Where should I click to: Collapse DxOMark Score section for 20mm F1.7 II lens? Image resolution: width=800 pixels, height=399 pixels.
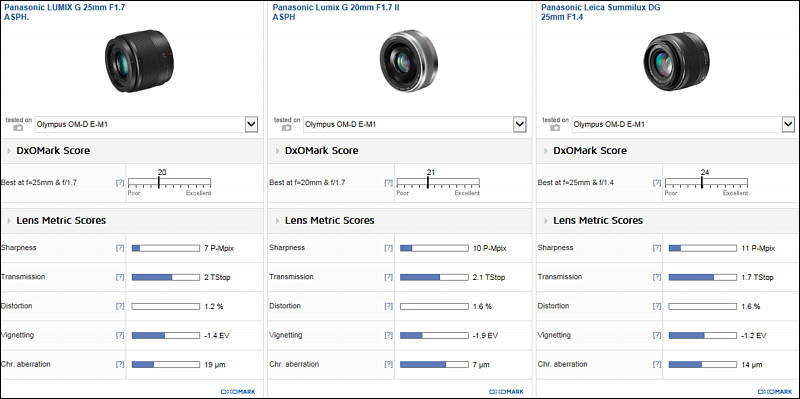278,151
